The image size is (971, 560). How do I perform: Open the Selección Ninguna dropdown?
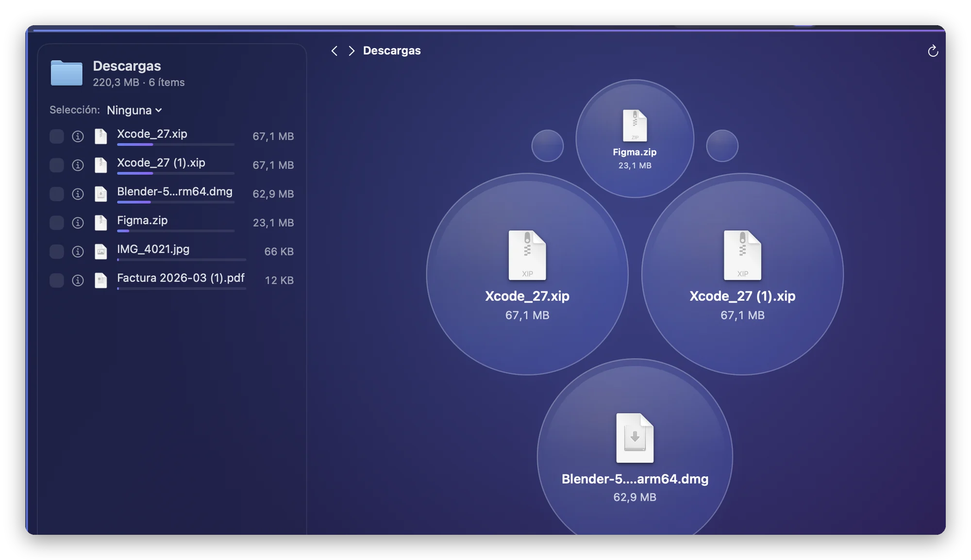coord(134,110)
